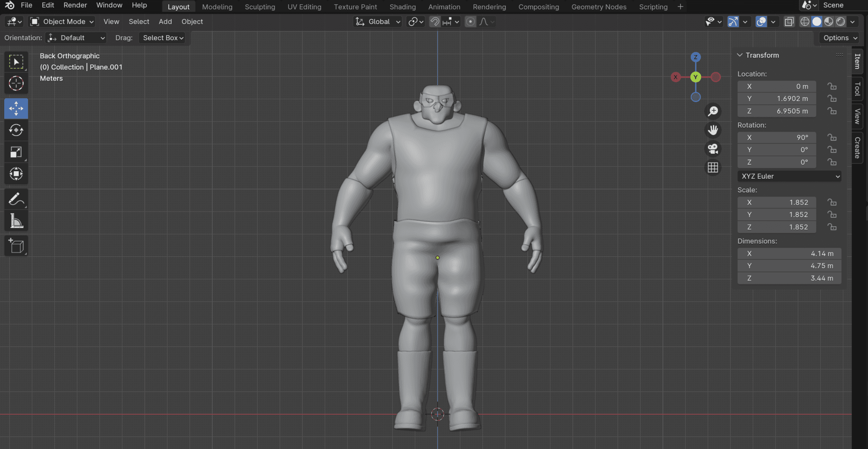This screenshot has height=449, width=868.
Task: Open the Render menu
Action: [x=75, y=5]
